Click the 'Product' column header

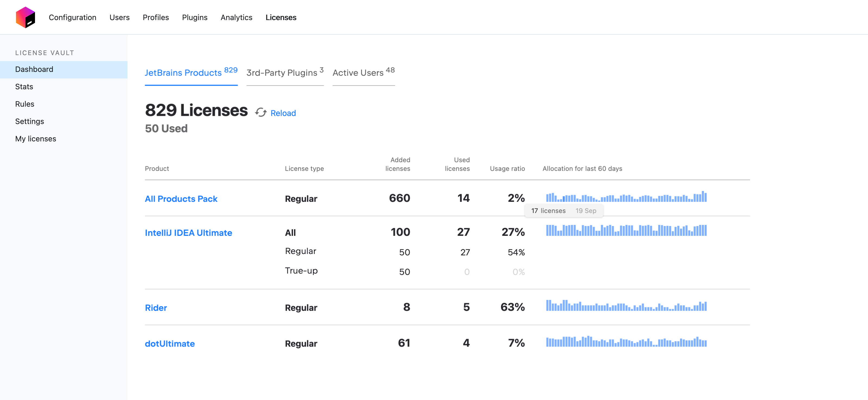157,169
